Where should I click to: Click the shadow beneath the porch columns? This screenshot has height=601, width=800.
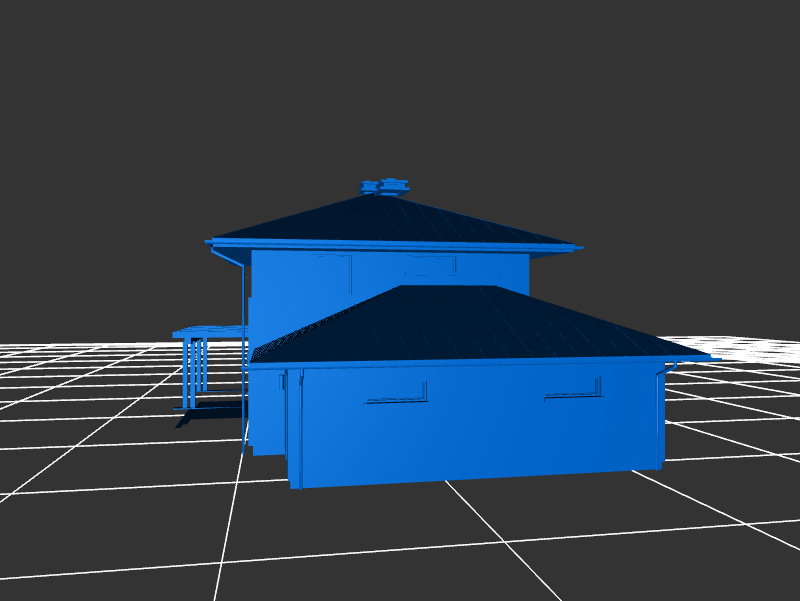tap(210, 408)
